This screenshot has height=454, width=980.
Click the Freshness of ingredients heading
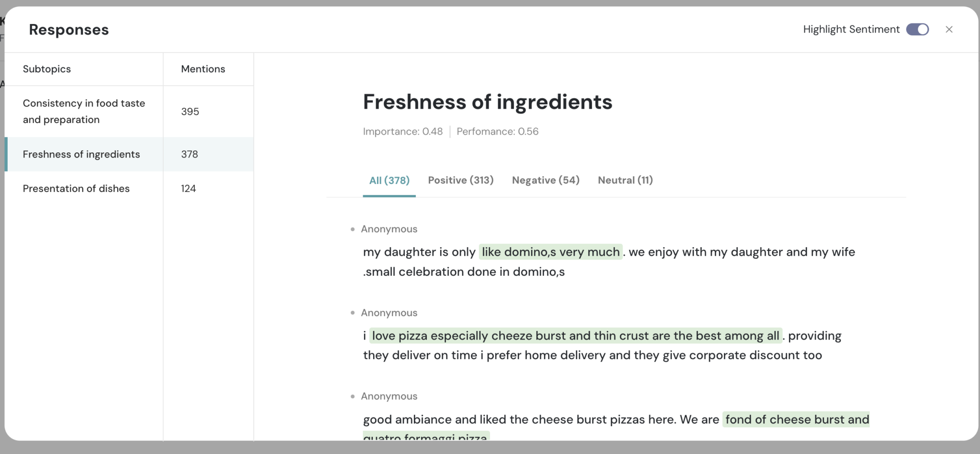click(488, 102)
